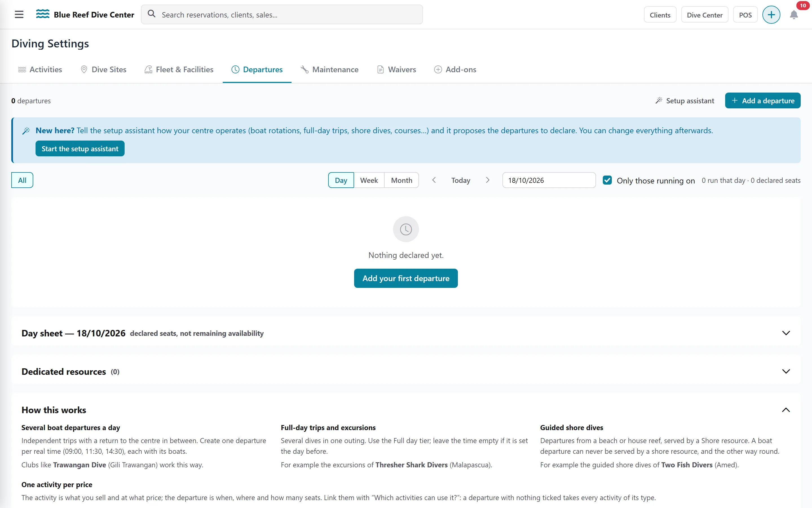Screen dimensions: 812x508
Task: Click the red notification badge showing 10
Action: [x=803, y=5]
